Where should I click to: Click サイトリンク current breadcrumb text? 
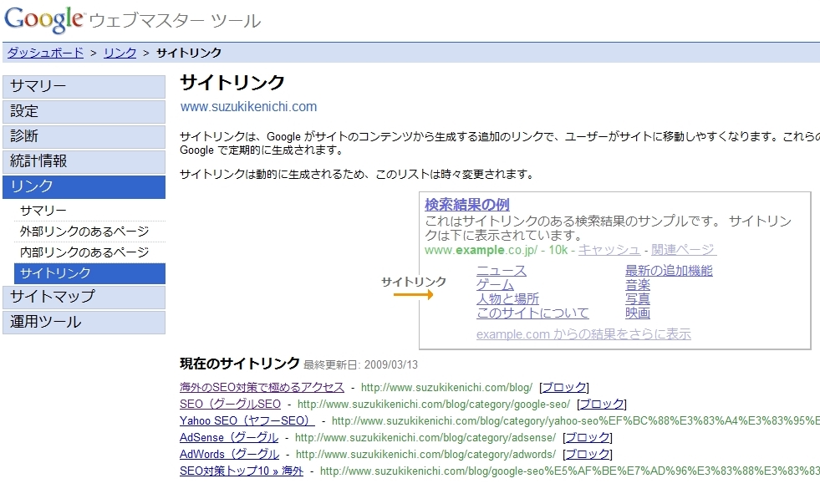pos(189,53)
